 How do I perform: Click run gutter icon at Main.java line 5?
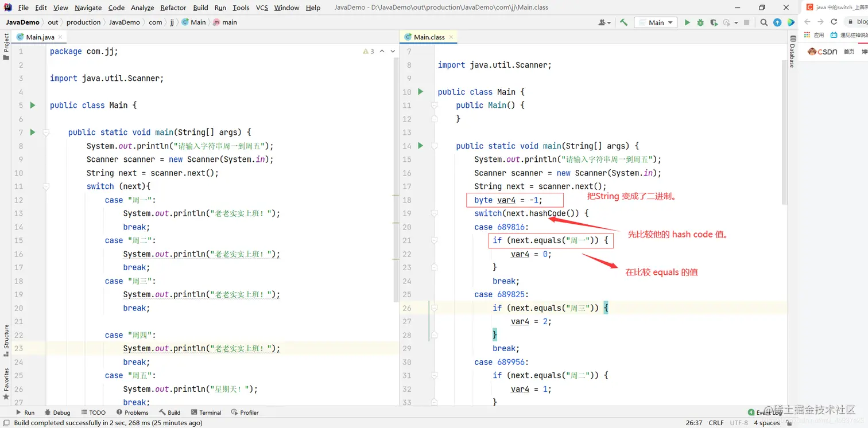pyautogui.click(x=33, y=105)
